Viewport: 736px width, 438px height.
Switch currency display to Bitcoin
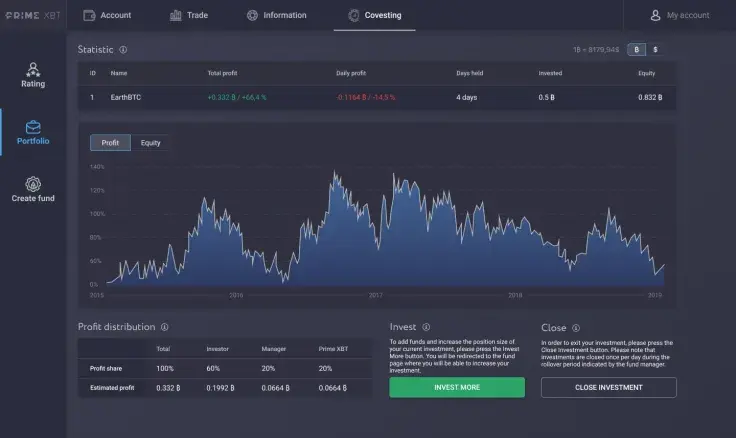point(636,49)
